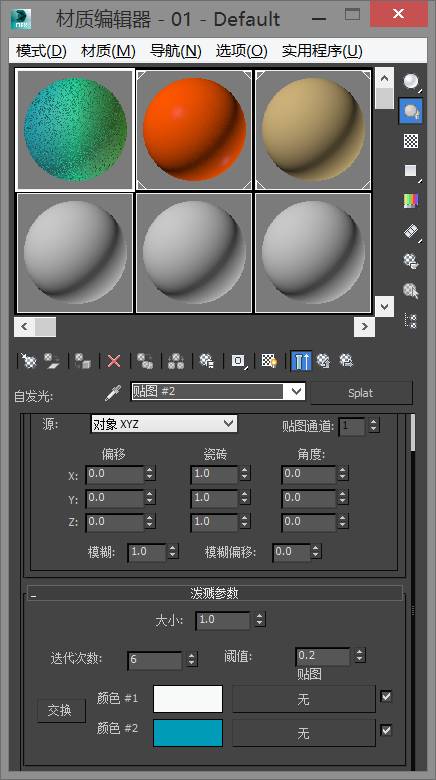This screenshot has width=436, height=780.
Task: Click the 交换 swap button
Action: click(60, 710)
